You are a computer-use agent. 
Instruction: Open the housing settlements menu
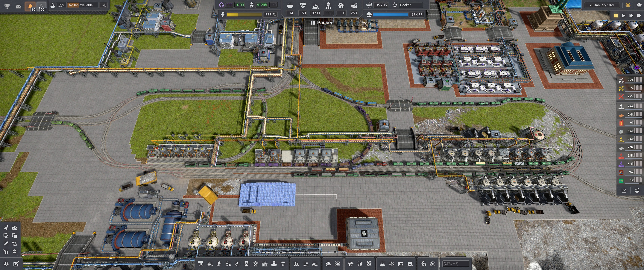(x=274, y=263)
